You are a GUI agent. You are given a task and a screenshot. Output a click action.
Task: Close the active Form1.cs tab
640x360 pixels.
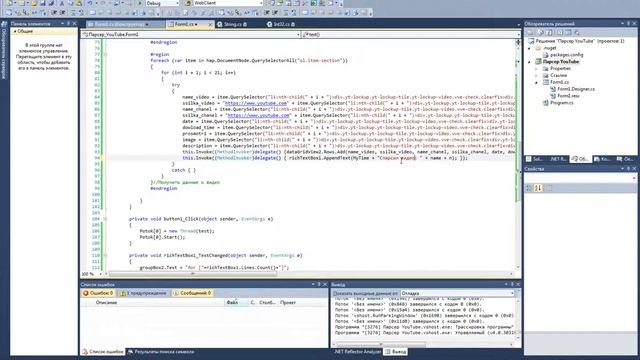(x=211, y=24)
